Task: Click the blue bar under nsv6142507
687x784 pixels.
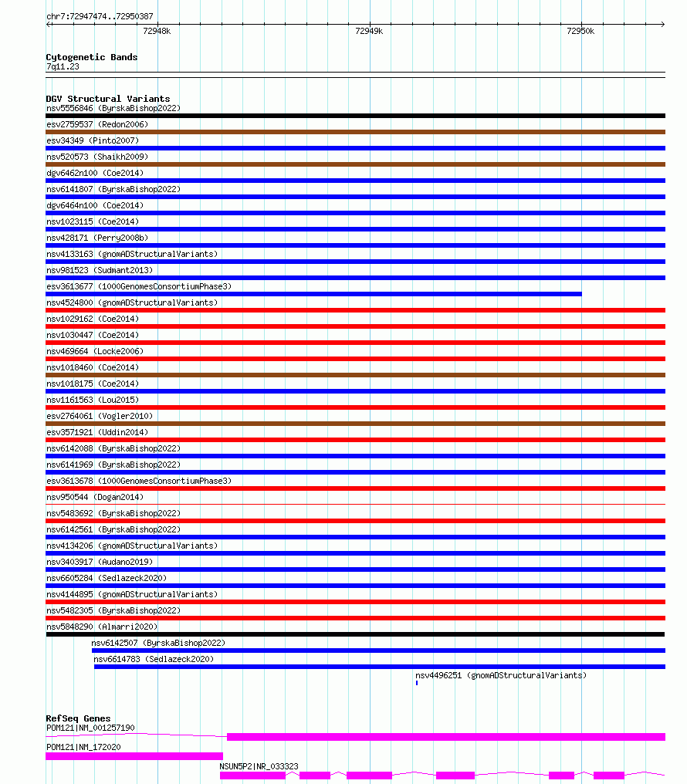Action: coord(378,651)
